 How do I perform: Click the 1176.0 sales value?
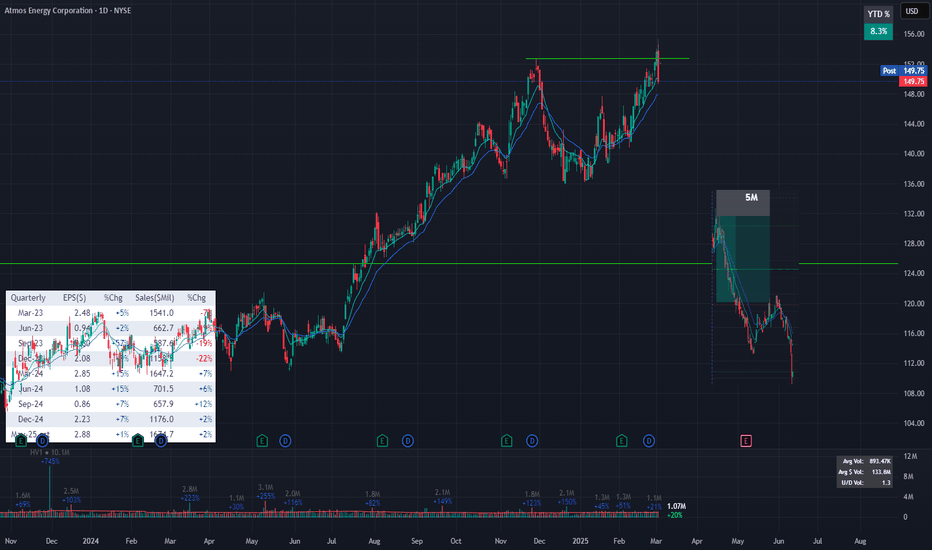tap(162, 419)
